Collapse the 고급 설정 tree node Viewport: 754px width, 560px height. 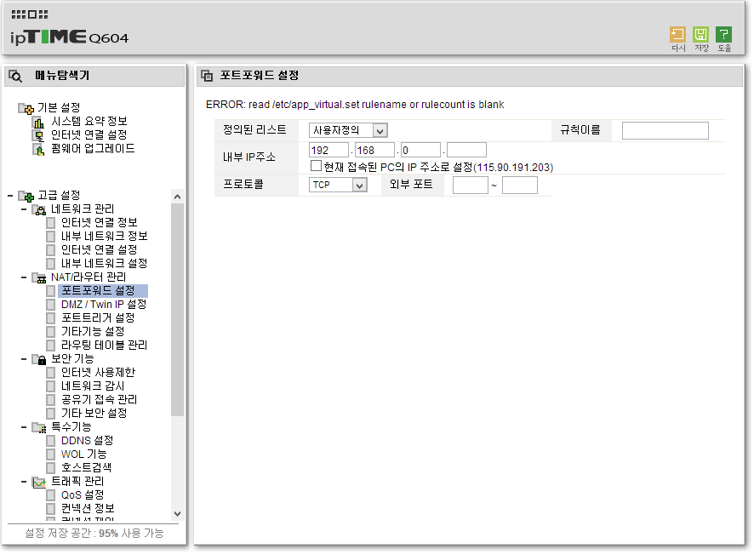(10, 196)
